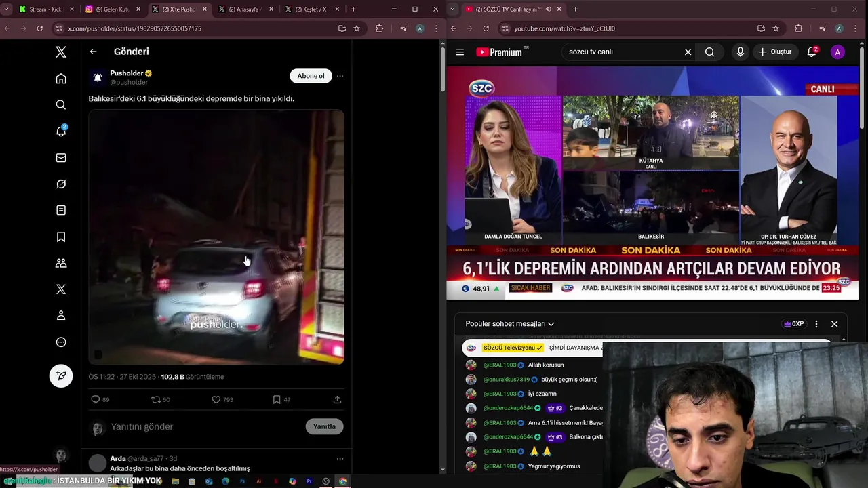Click the Yanıtla reply button

click(324, 426)
